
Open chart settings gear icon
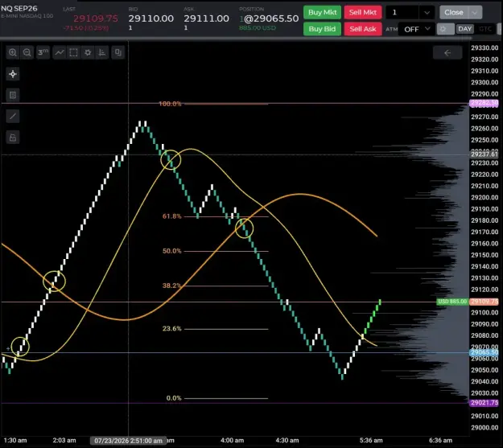(x=88, y=52)
